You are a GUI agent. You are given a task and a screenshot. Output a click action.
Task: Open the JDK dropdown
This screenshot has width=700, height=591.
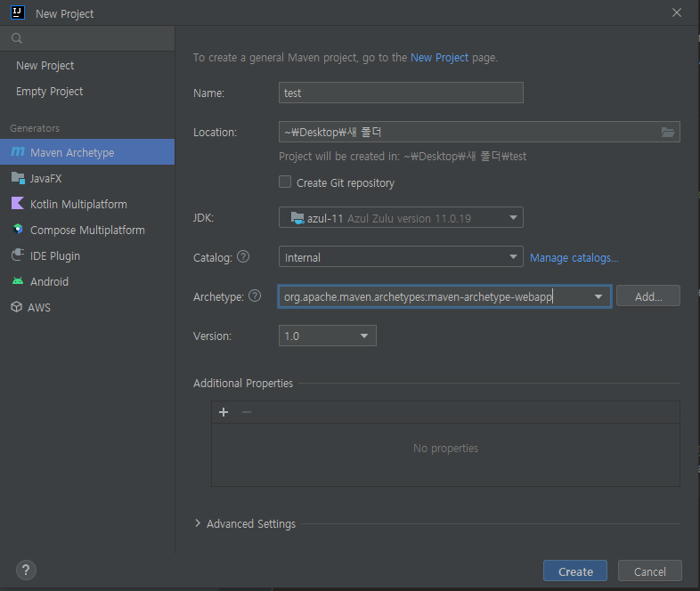(x=401, y=218)
